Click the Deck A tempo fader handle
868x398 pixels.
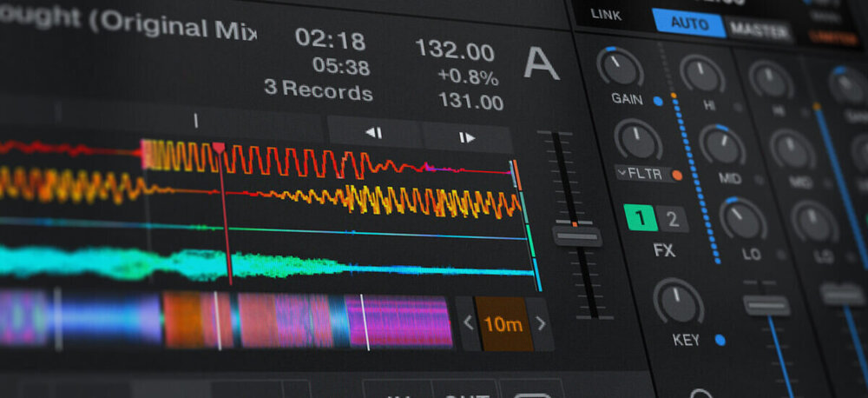577,235
